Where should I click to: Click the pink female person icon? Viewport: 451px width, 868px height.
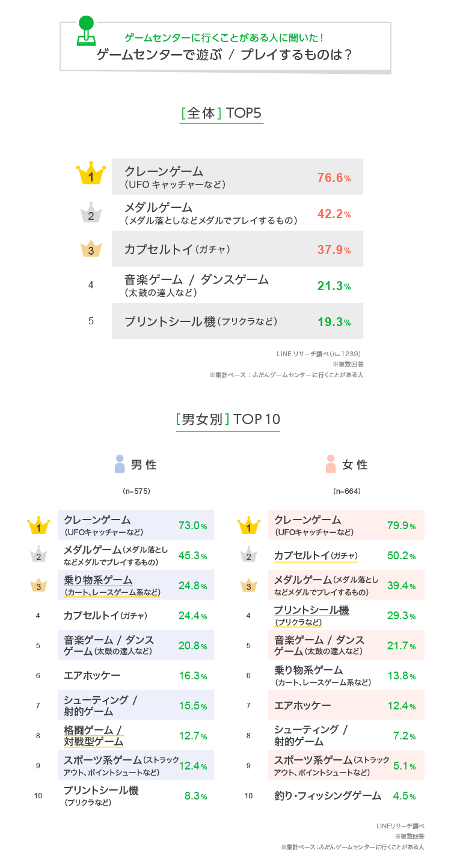point(331,464)
